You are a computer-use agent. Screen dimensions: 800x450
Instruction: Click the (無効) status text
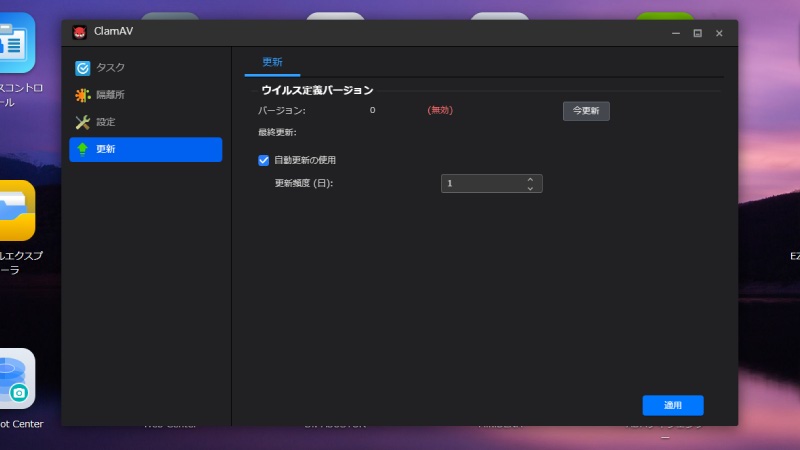(440, 110)
